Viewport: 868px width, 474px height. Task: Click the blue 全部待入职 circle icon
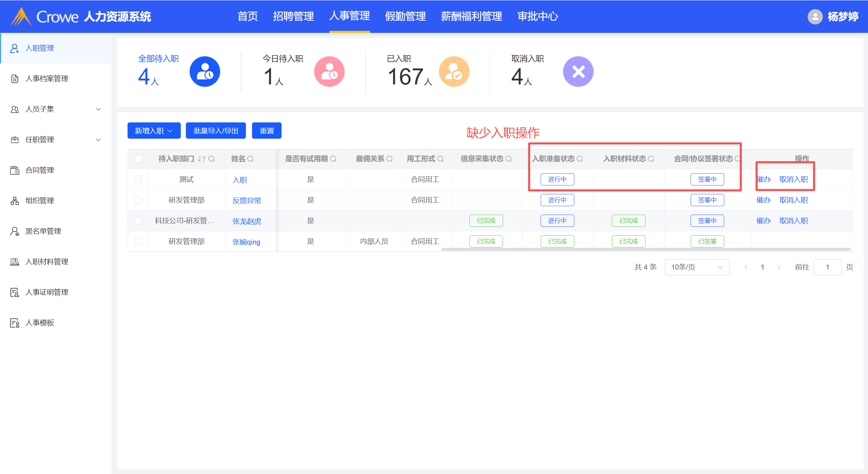(205, 72)
